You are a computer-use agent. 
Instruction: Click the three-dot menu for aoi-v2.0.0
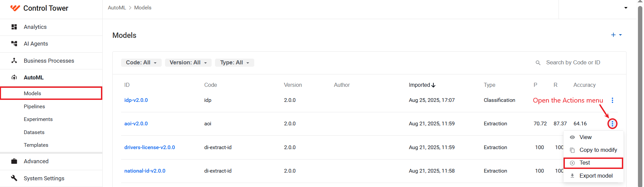[612, 124]
